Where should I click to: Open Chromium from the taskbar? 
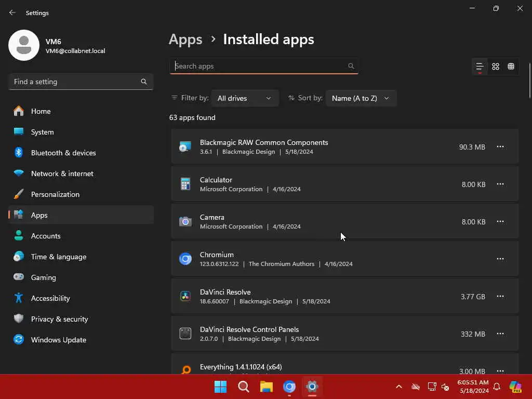289,387
